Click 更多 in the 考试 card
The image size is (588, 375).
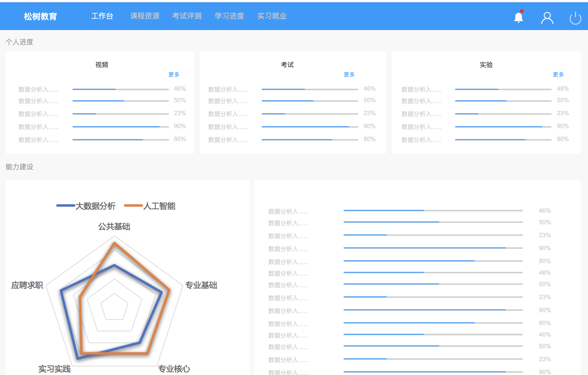349,74
